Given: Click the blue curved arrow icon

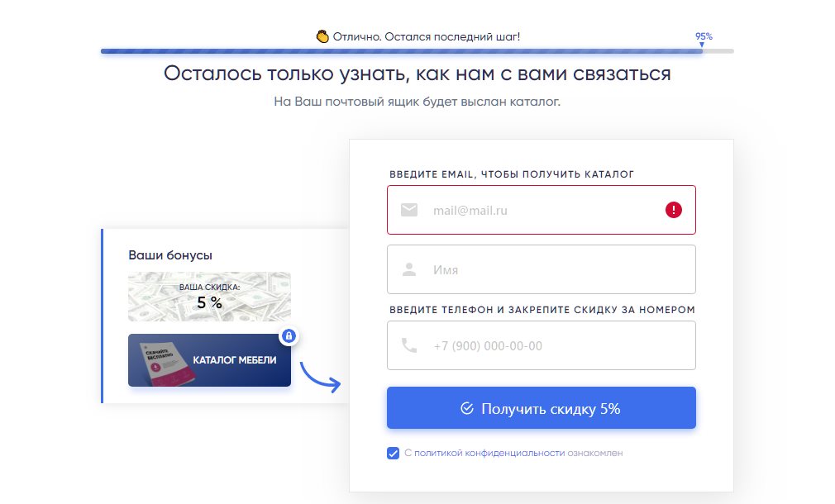Looking at the screenshot, I should click(x=320, y=376).
